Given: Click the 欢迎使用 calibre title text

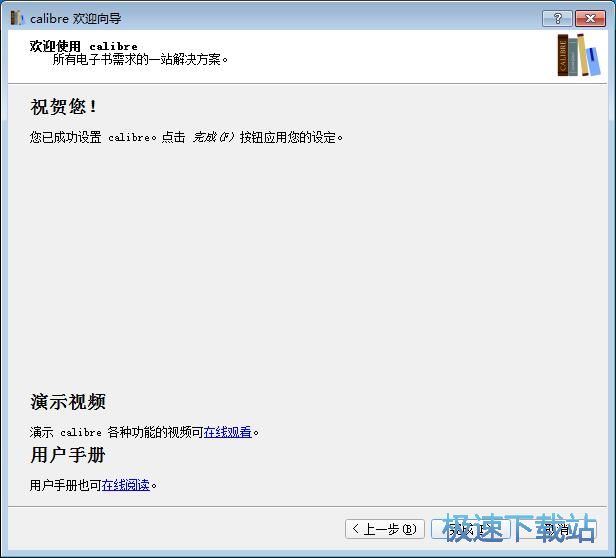Looking at the screenshot, I should click(x=84, y=46).
